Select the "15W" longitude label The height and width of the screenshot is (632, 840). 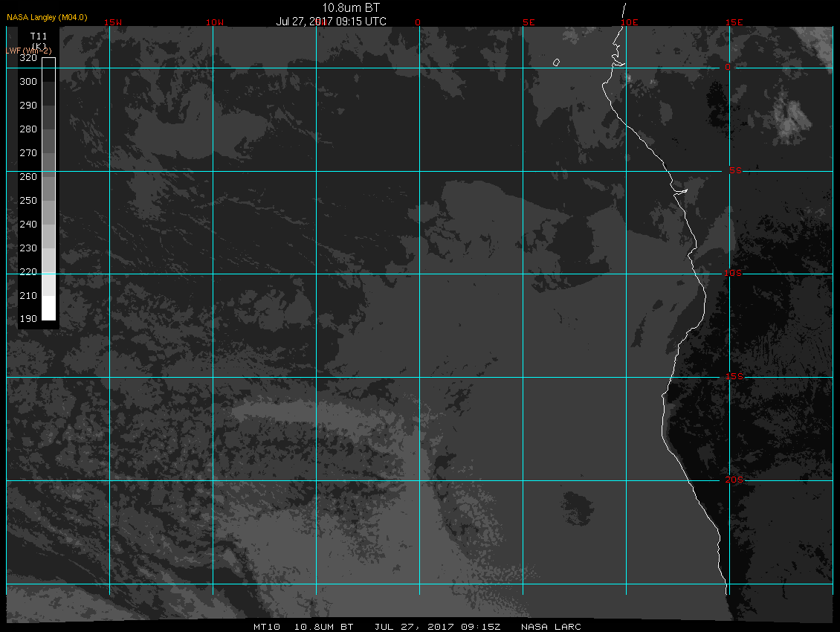(x=113, y=22)
